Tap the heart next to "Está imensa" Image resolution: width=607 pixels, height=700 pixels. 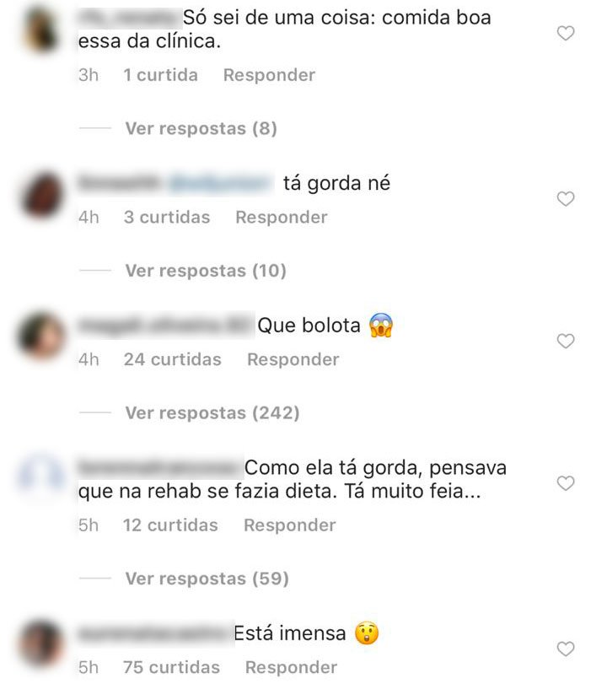(566, 649)
